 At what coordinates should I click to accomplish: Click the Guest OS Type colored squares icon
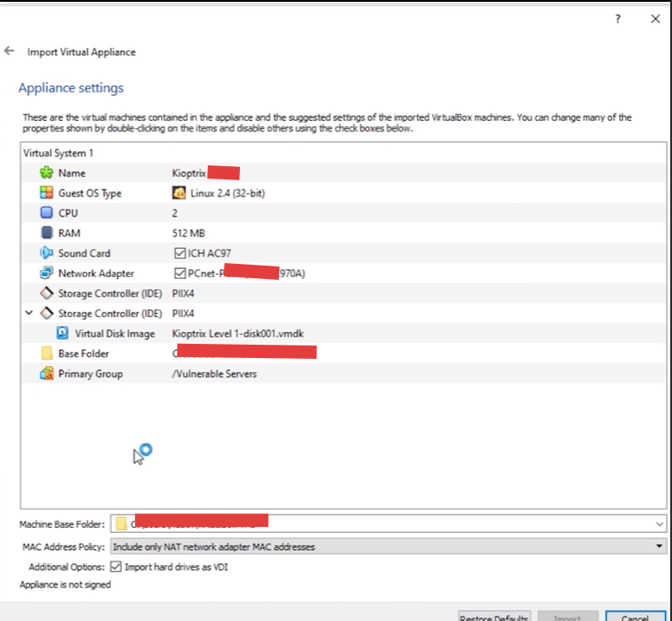[x=46, y=193]
